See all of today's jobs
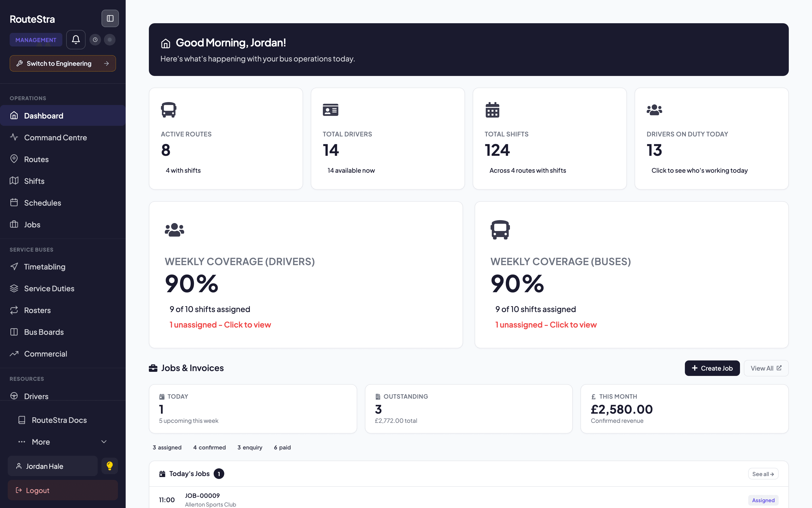The height and width of the screenshot is (508, 812). (x=763, y=474)
